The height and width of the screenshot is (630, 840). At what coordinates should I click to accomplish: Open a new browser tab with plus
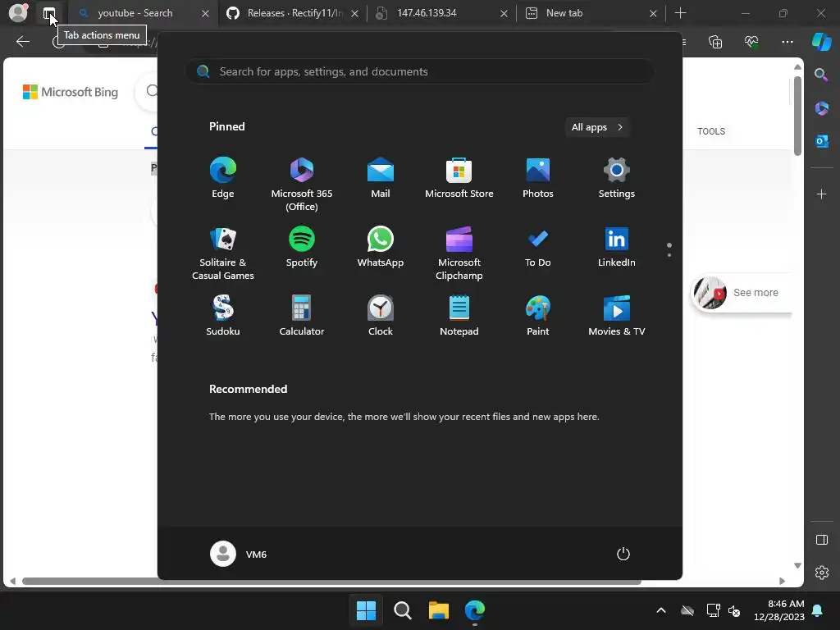click(680, 13)
